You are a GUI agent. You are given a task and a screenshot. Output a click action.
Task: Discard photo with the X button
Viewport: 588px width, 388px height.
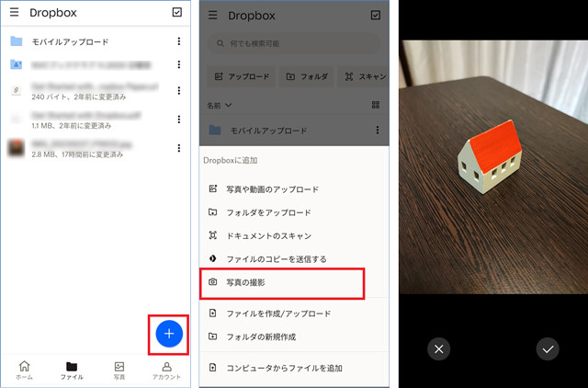(x=438, y=348)
